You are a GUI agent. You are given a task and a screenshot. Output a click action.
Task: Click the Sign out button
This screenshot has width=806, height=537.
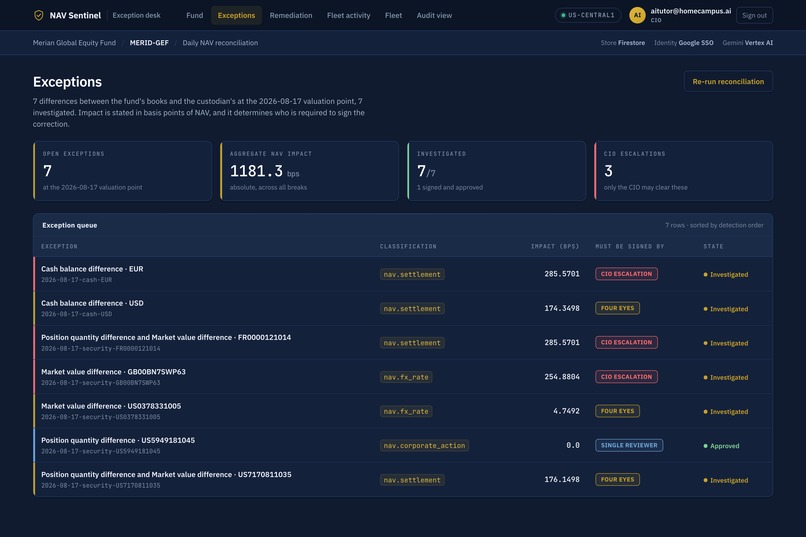[x=754, y=15]
